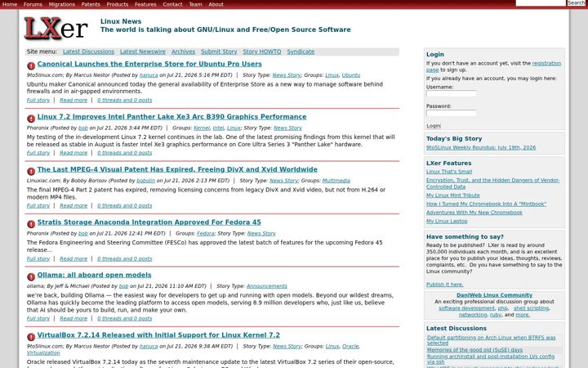The height and width of the screenshot is (368, 588).
Task: Open Story HOWTO link
Action: click(262, 52)
